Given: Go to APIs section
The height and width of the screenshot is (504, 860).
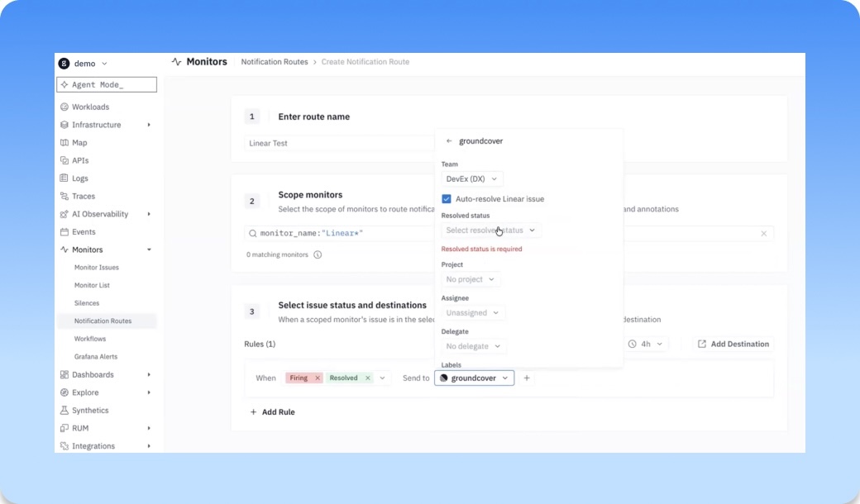Looking at the screenshot, I should click(x=80, y=160).
